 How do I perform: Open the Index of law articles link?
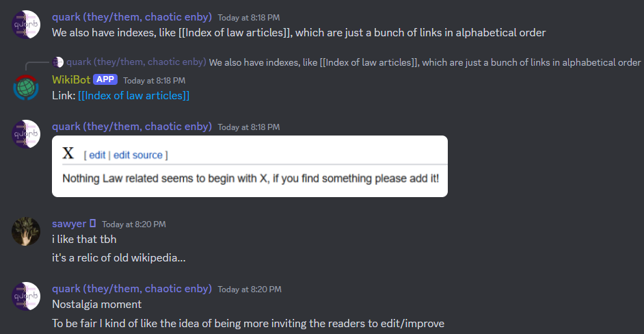click(134, 96)
